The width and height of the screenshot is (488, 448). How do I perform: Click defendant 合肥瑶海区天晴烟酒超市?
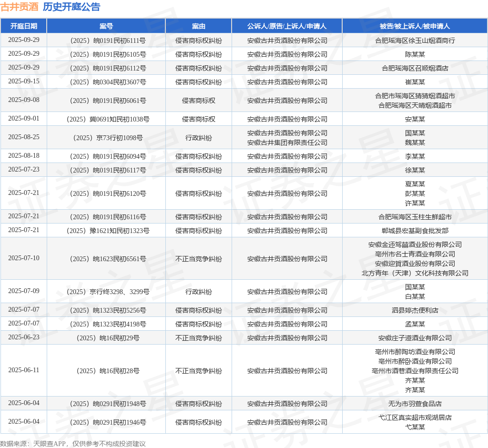(415, 105)
